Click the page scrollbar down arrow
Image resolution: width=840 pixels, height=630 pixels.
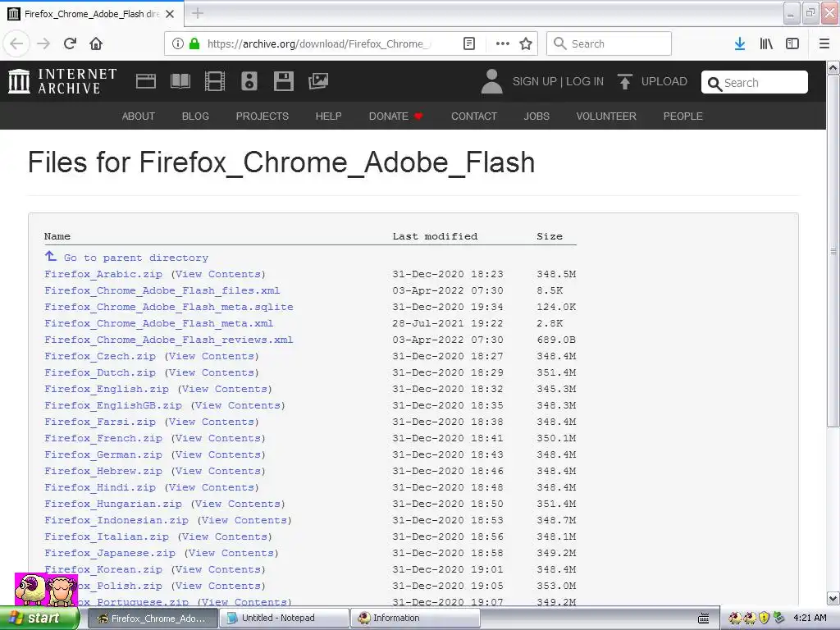[833, 598]
